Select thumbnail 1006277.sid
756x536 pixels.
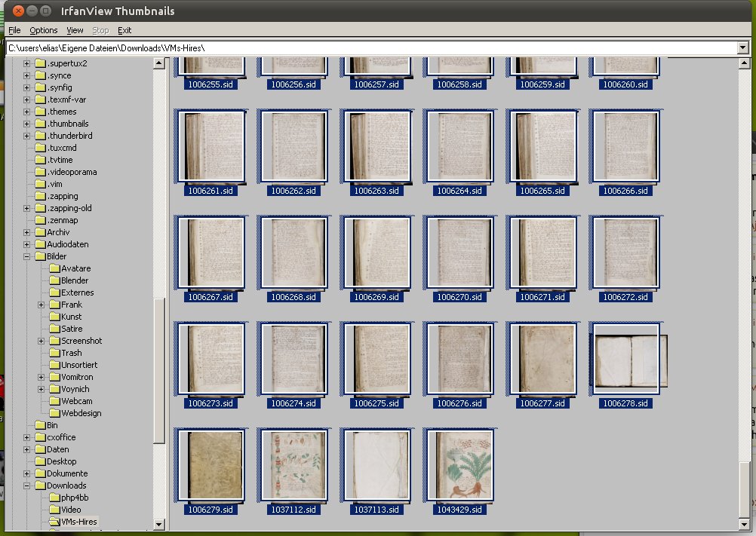click(542, 360)
